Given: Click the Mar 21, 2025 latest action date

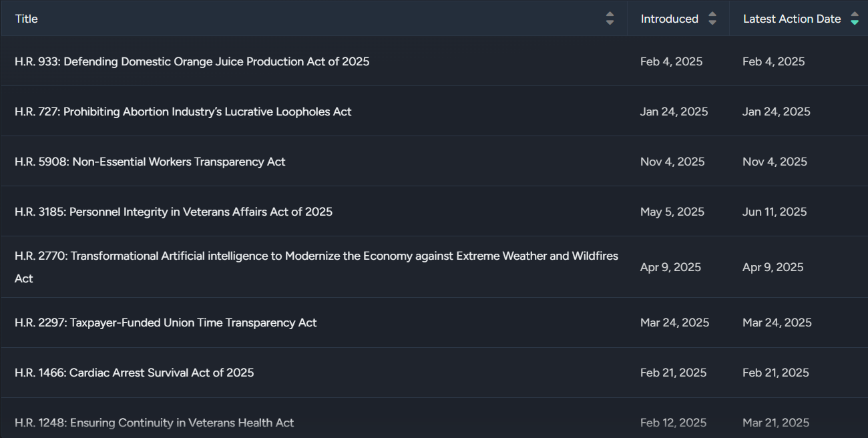Looking at the screenshot, I should [776, 423].
